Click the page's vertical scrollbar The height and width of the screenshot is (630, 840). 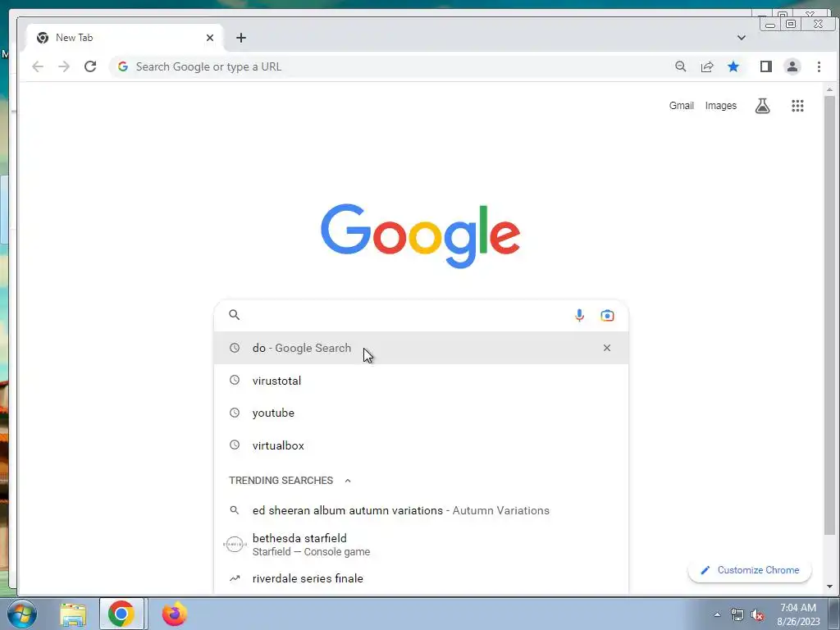coord(829,315)
